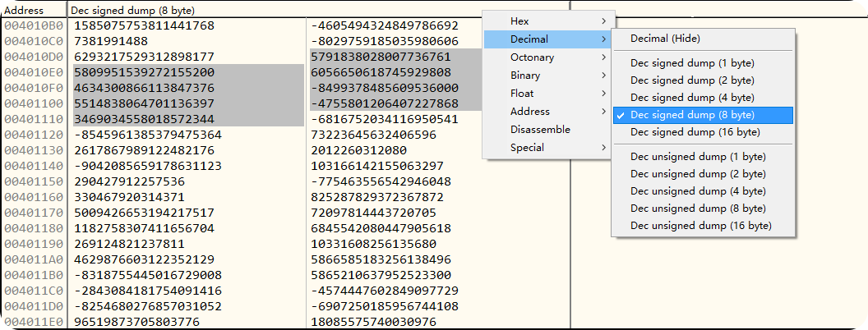Open the Octonary submenu
Viewport: 868px width, 330px height.
(547, 57)
